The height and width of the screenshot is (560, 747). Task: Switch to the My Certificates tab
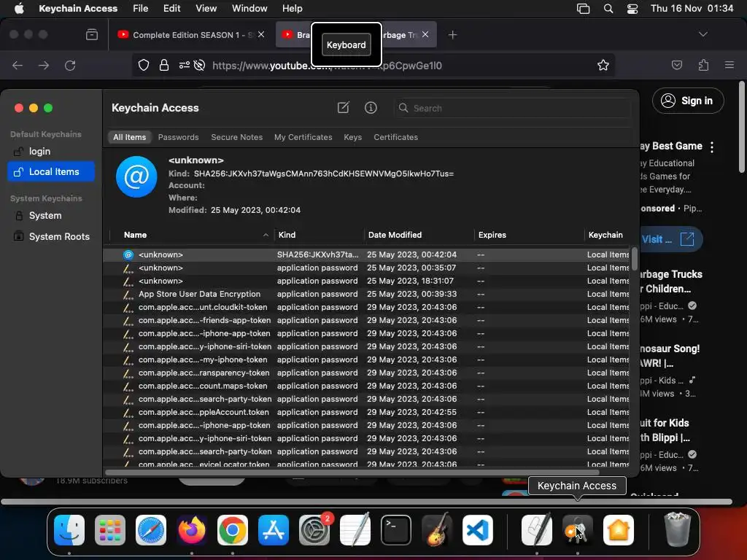click(303, 137)
